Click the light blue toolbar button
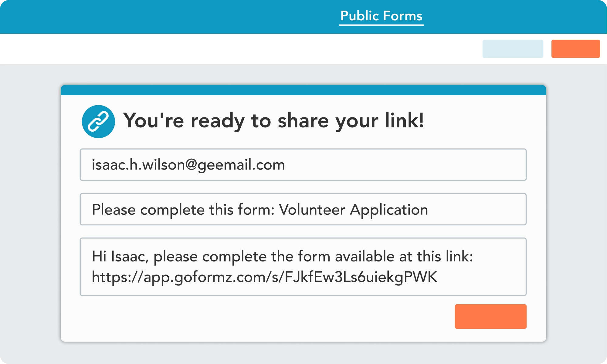607x364 pixels. [513, 49]
